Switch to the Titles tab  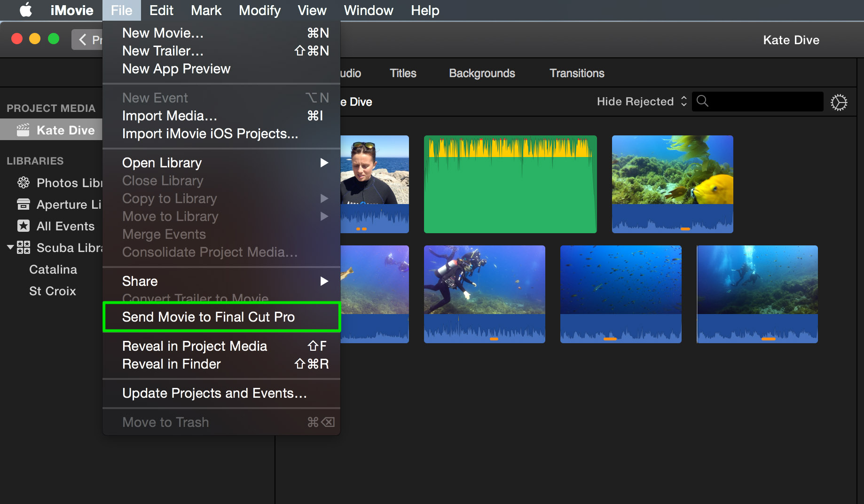(403, 73)
